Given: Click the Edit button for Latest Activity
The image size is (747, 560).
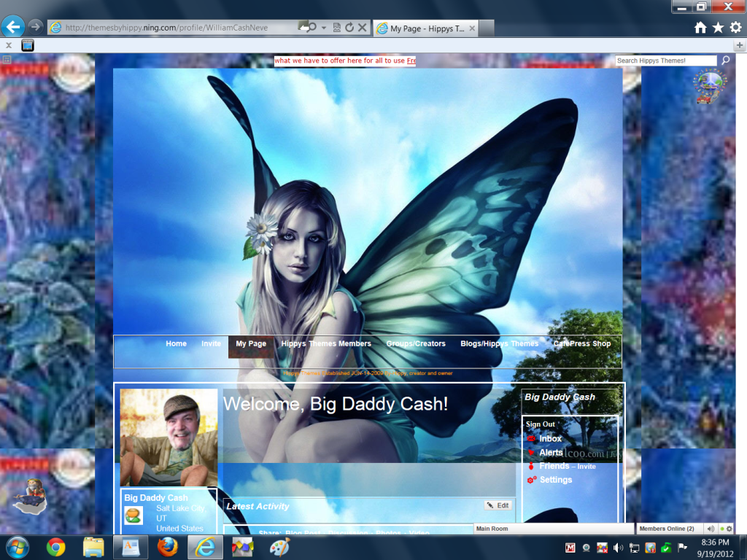Looking at the screenshot, I should [x=498, y=505].
